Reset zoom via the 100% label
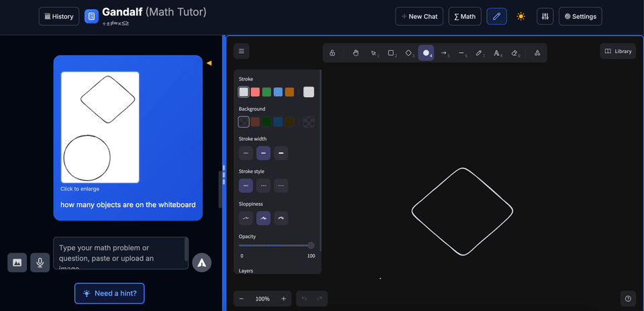The height and width of the screenshot is (311, 644). pos(262,299)
